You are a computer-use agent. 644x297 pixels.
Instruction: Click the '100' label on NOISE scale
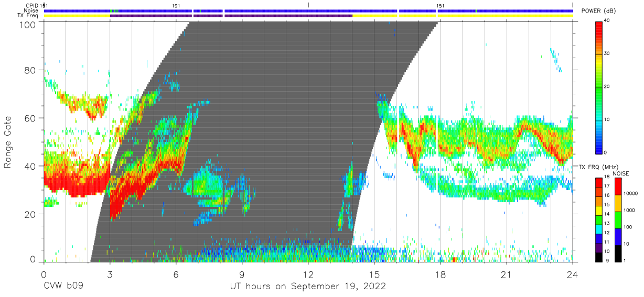tap(628, 227)
